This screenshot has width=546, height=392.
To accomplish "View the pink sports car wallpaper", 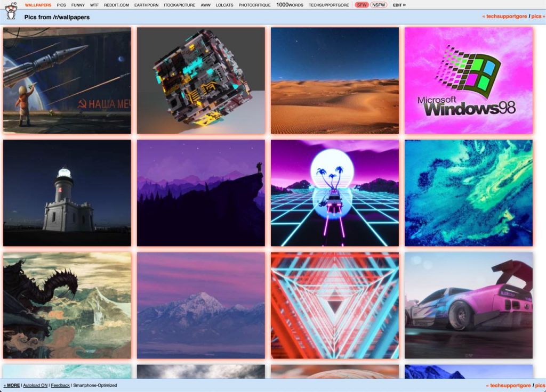I will click(469, 305).
